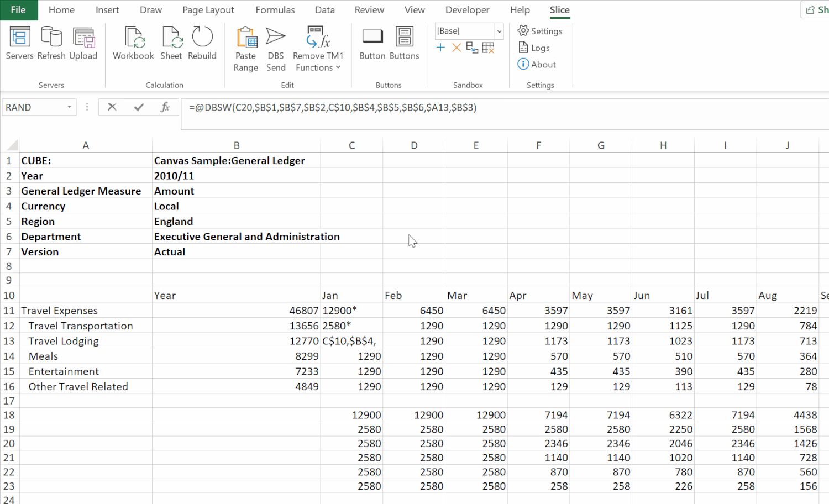829x504 pixels.
Task: Click the 'Other Travel Related' cell
Action: tap(86, 387)
